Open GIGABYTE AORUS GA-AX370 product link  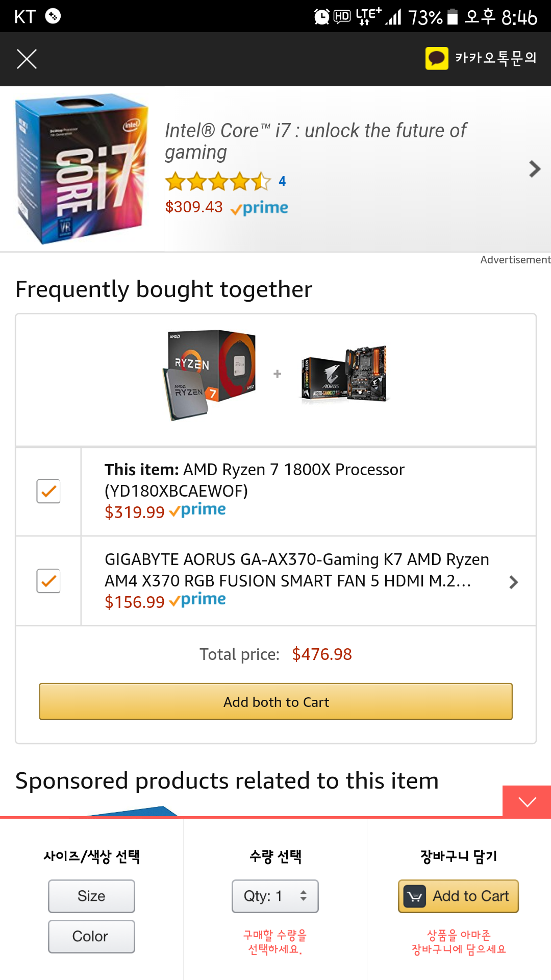pyautogui.click(x=297, y=570)
